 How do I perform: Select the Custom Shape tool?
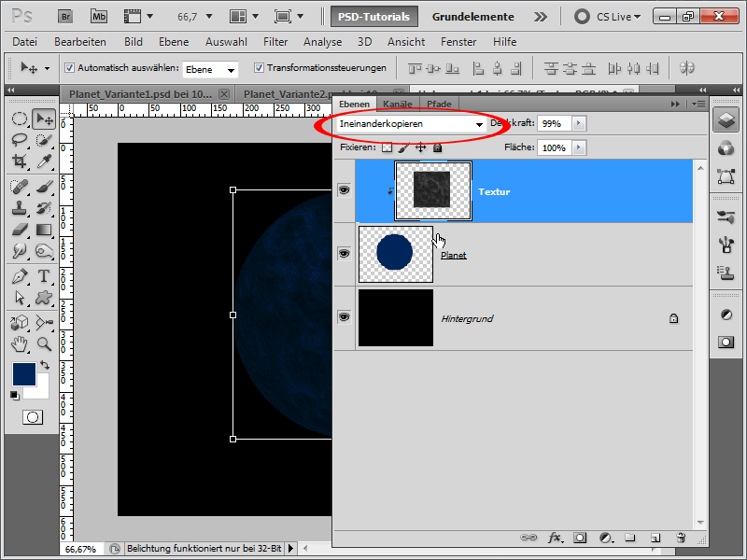[44, 298]
